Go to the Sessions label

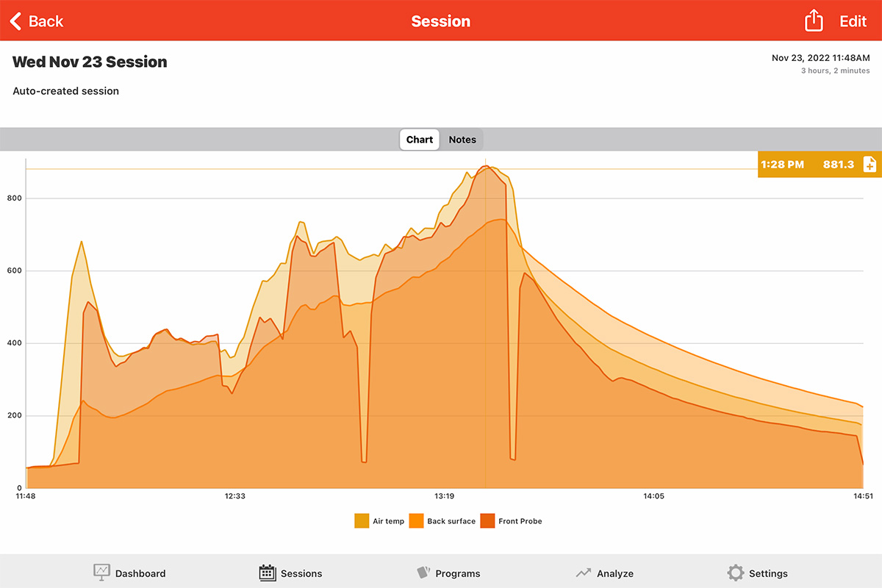tap(301, 573)
